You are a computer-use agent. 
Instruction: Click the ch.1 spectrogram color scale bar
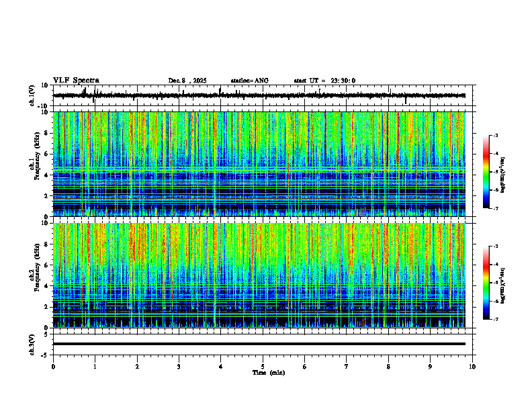click(486, 172)
